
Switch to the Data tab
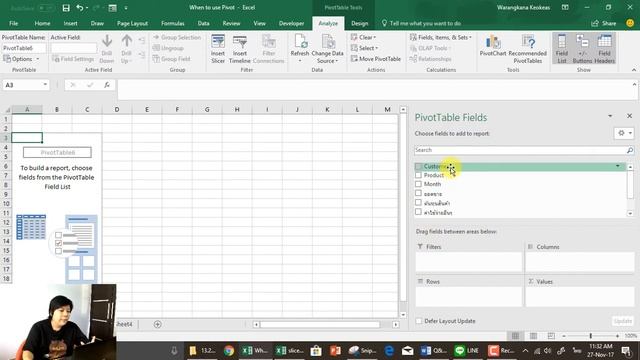pyautogui.click(x=203, y=23)
